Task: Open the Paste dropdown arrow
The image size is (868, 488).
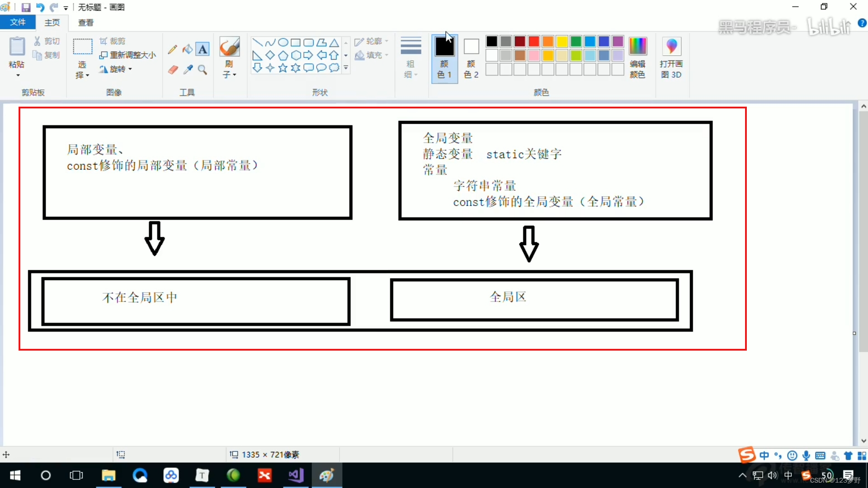Action: click(x=18, y=75)
